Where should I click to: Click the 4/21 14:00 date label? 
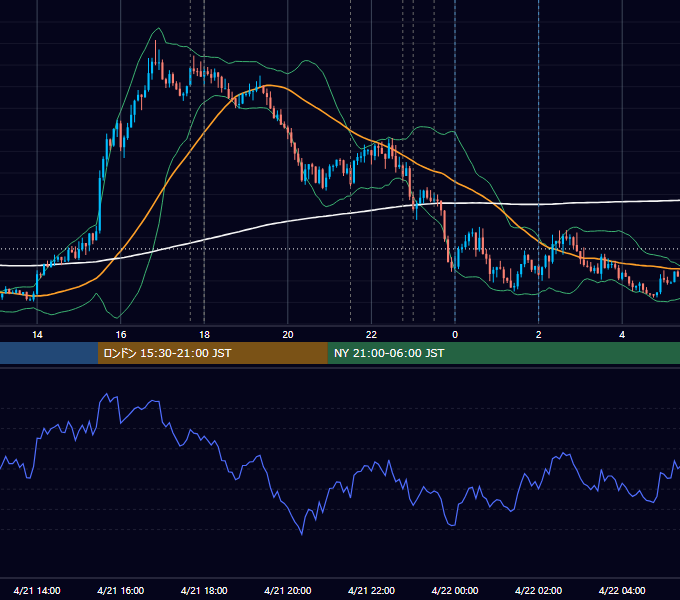[37, 590]
